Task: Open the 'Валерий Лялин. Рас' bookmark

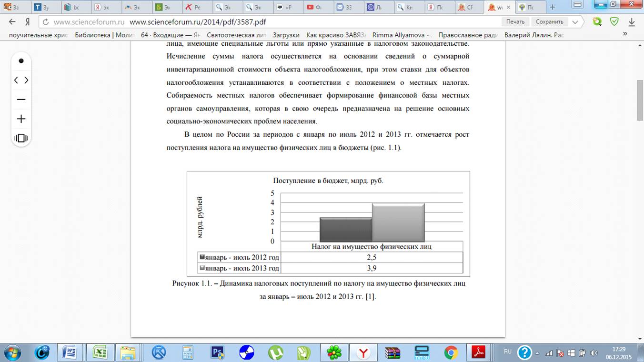Action: point(534,35)
